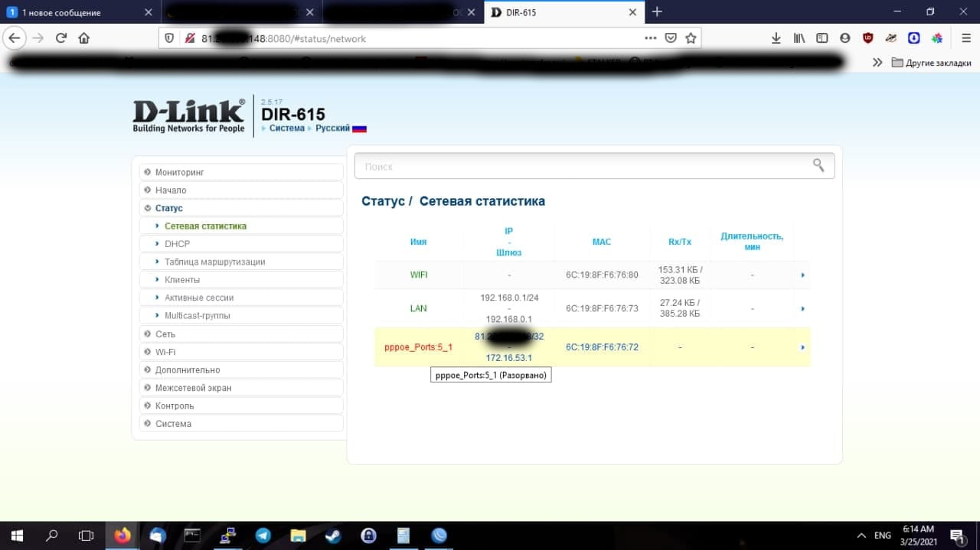This screenshot has height=550, width=980.
Task: Open the Firefox hamburger menu
Action: click(966, 38)
